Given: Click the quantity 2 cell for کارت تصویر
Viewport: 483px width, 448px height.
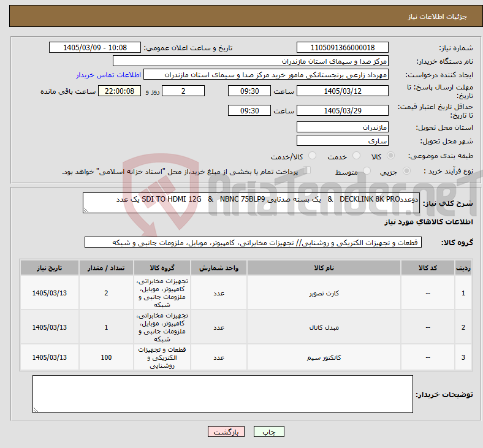Looking at the screenshot, I should 106,293.
